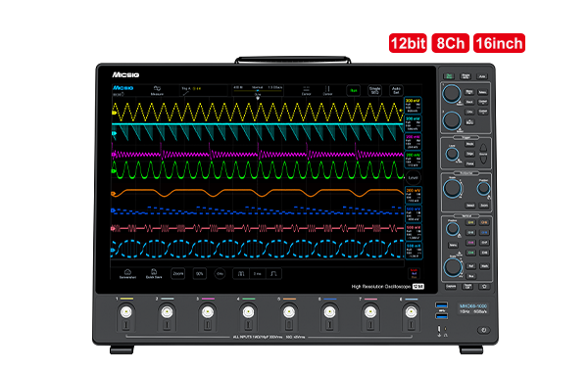This screenshot has height=372, width=588.
Task: Toggle magenta CH3 hardware key
Action: pos(470,243)
